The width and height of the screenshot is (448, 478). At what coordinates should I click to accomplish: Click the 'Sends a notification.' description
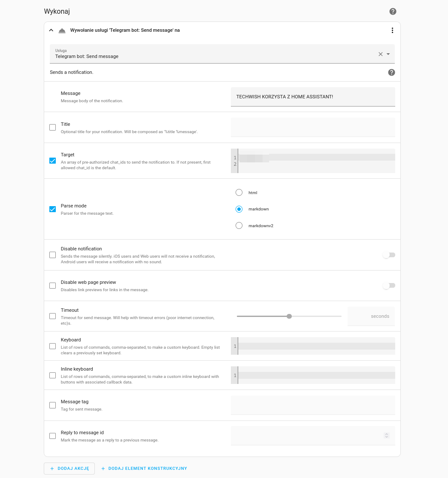coord(72,72)
